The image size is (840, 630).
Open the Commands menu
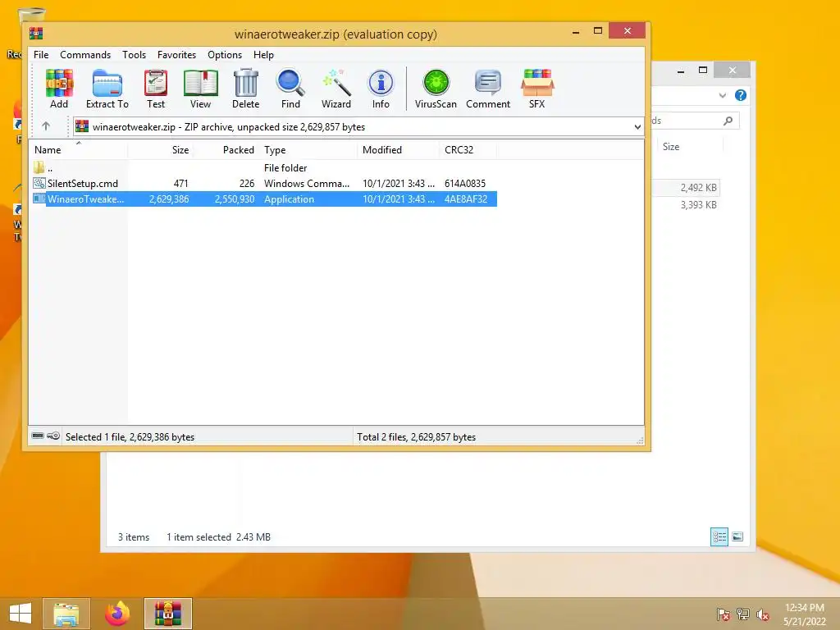click(85, 55)
